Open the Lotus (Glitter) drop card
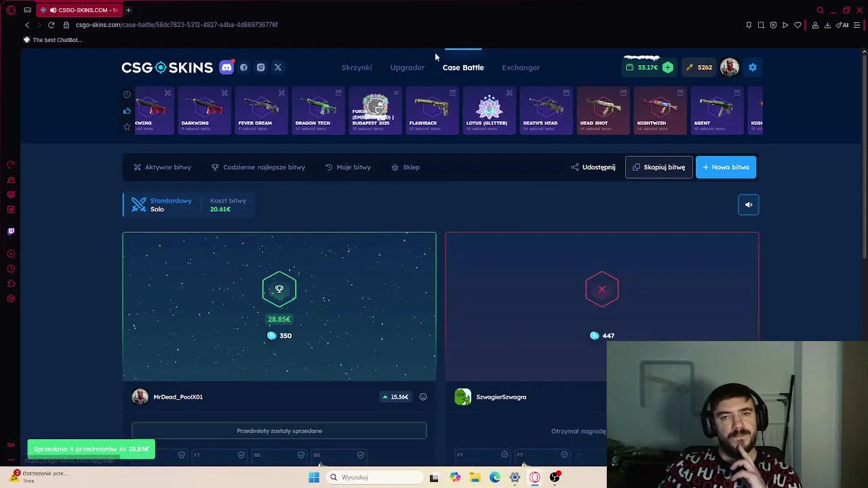Viewport: 868px width, 488px height. (488, 110)
